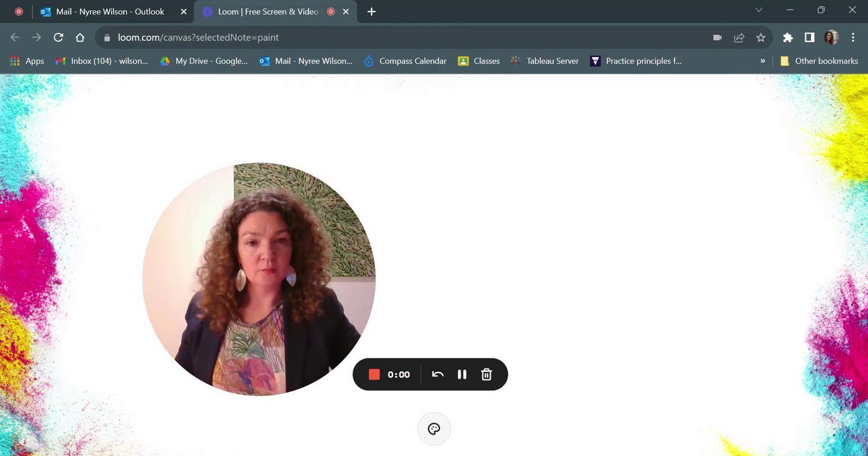
Task: Close the Loom browser tab
Action: tap(346, 11)
